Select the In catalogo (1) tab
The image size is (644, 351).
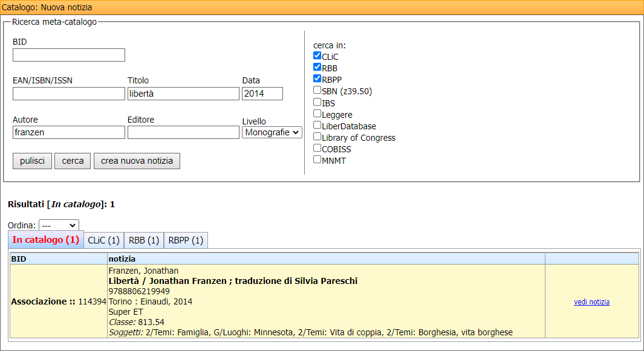46,240
